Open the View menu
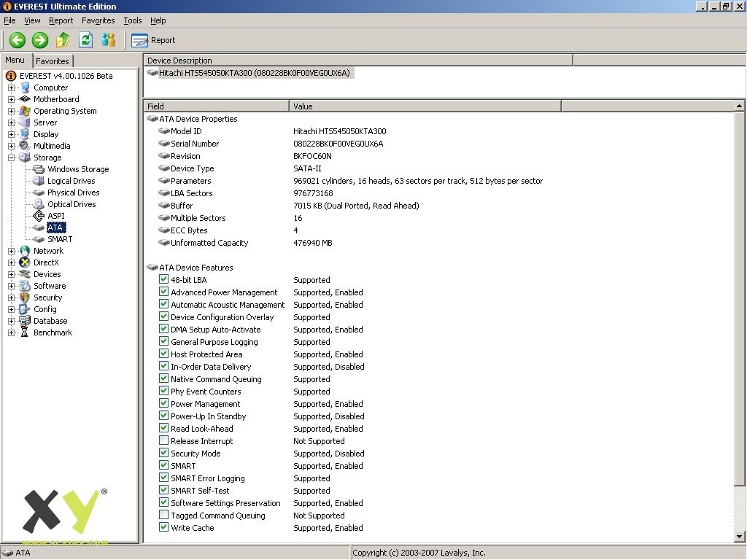This screenshot has height=560, width=747. (32, 20)
